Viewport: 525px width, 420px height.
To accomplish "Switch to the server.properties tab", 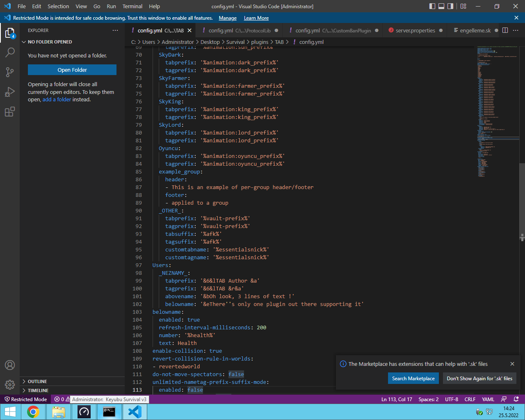I will pyautogui.click(x=415, y=30).
